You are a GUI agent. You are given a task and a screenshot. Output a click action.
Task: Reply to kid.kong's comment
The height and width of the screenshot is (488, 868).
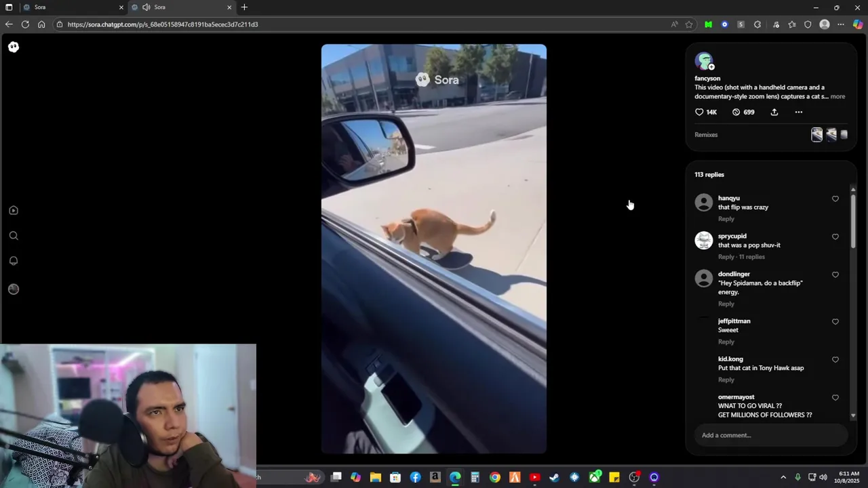point(726,380)
